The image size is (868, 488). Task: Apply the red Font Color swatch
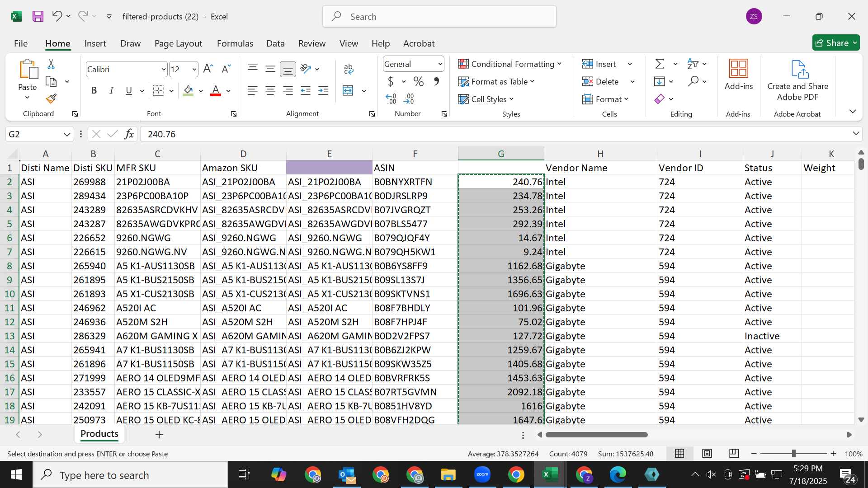(216, 91)
